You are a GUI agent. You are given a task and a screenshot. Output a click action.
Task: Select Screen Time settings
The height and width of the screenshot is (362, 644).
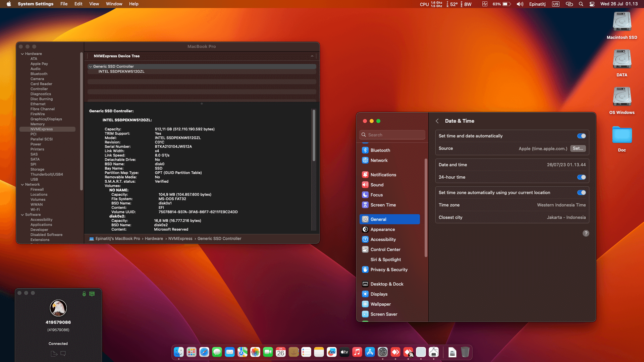[x=382, y=205]
